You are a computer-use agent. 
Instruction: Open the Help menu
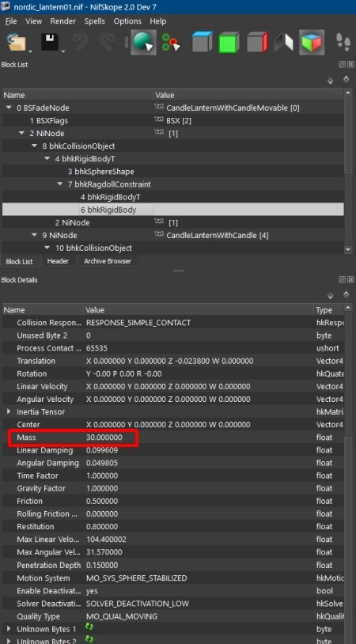click(x=158, y=21)
